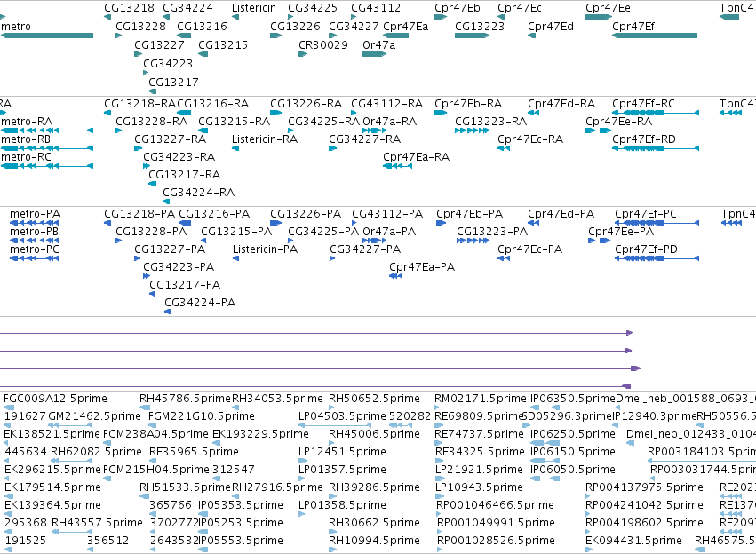Select the Cpr47Eb gene label

tap(458, 8)
